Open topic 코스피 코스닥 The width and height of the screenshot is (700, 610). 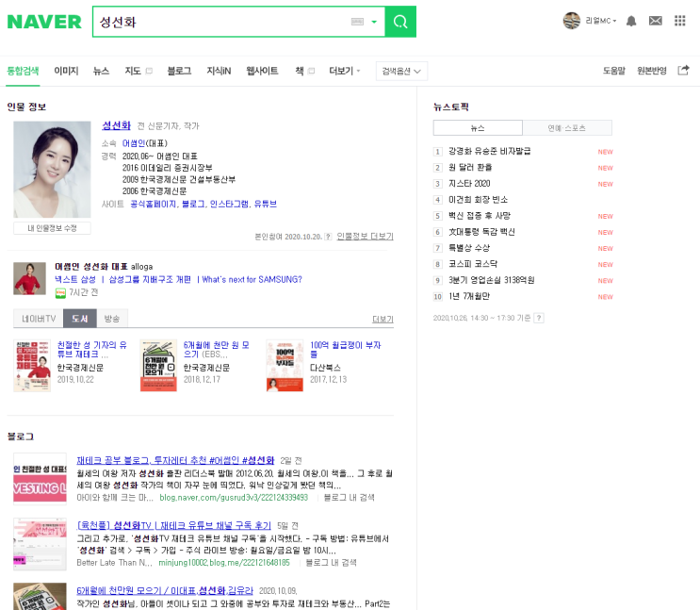point(473,264)
